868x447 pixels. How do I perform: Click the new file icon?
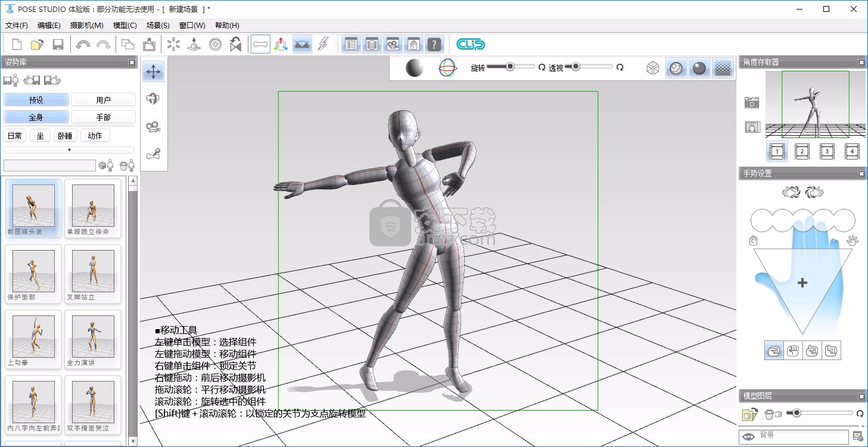[x=17, y=45]
